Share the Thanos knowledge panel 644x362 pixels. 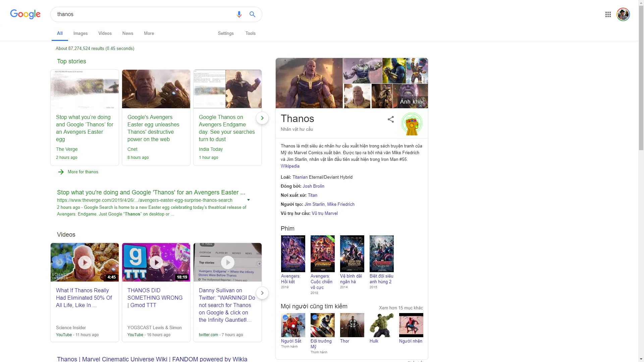coord(391,119)
